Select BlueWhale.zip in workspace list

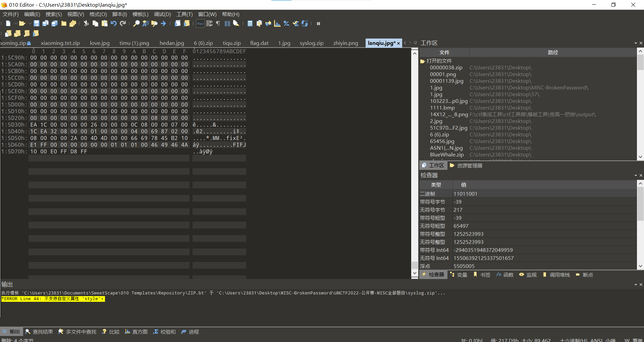pos(447,155)
